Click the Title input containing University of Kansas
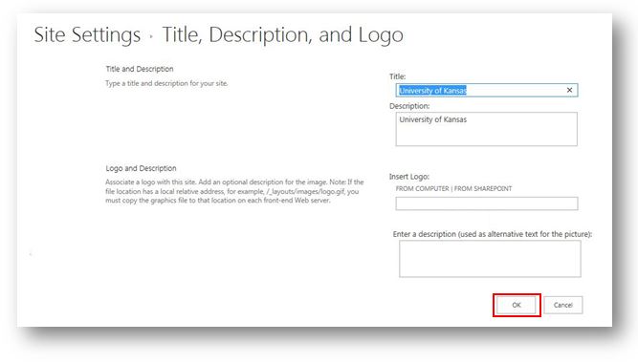Image resolution: width=638 pixels, height=364 pixels. pyautogui.click(x=486, y=90)
